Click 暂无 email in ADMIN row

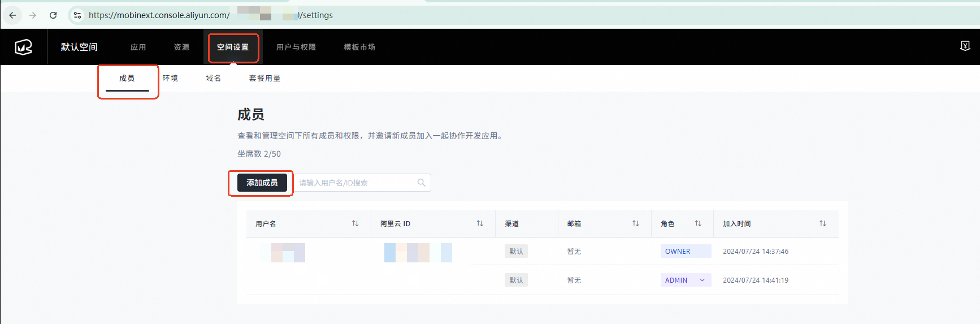click(574, 280)
